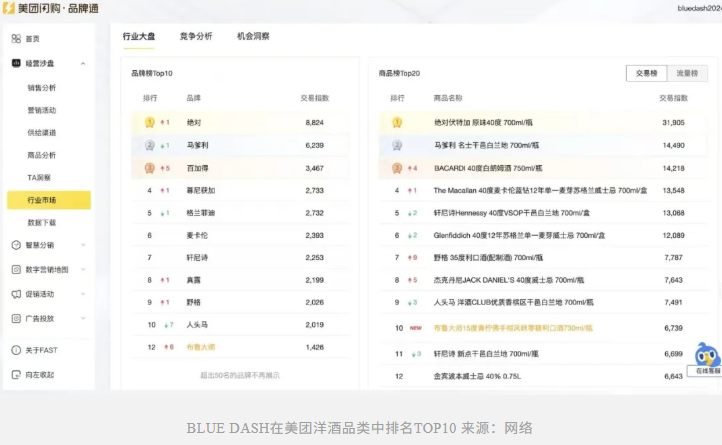This screenshot has height=445, width=722.
Task: Click 商品榜Top20 panel heading
Action: 399,73
